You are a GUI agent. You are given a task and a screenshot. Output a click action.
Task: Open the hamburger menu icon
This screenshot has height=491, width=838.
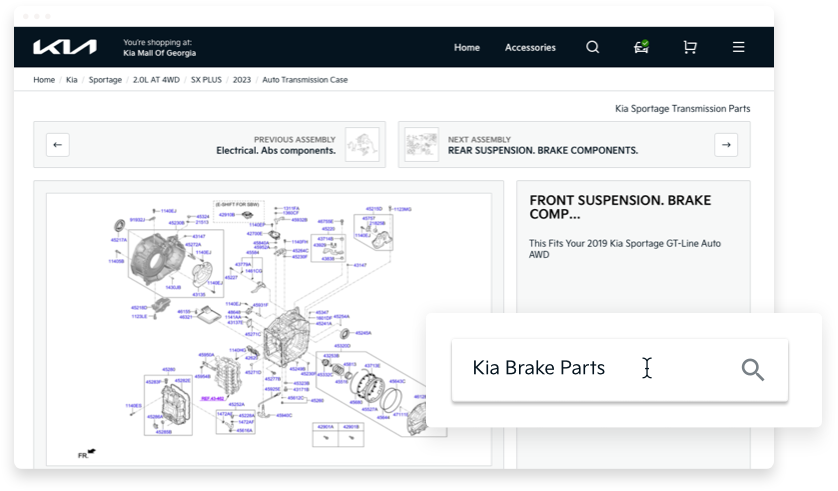(x=739, y=47)
